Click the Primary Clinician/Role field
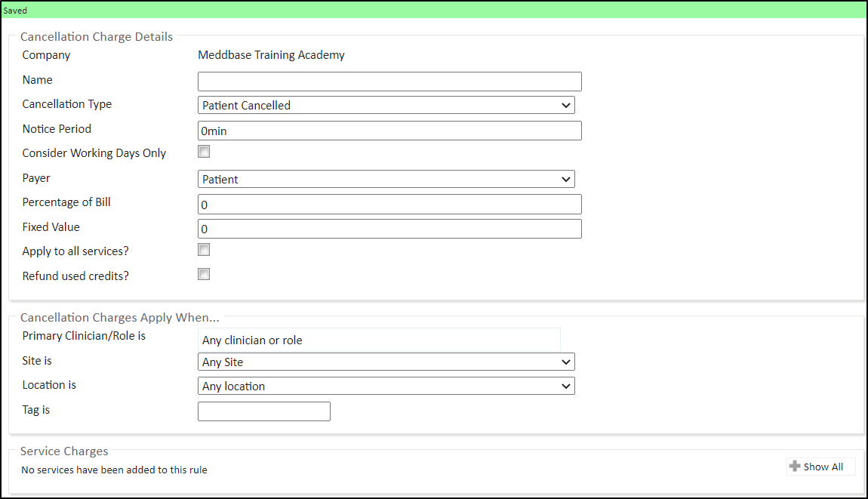Screen dimensions: 868x499 pyautogui.click(x=379, y=340)
